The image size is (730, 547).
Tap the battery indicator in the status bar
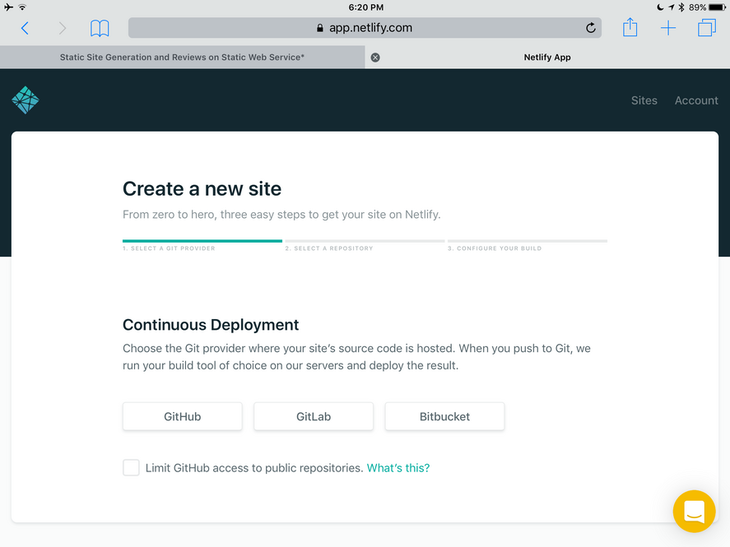[x=717, y=7]
